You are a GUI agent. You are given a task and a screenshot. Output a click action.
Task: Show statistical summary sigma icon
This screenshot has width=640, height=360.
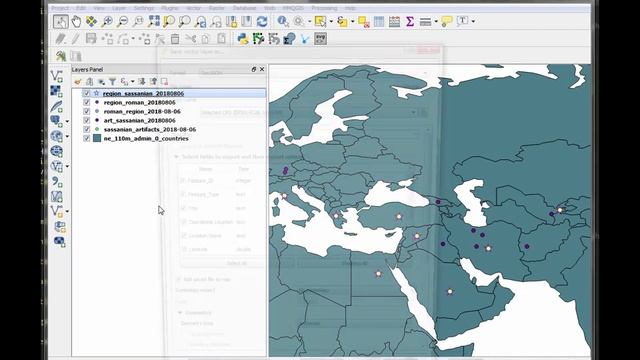(x=410, y=21)
